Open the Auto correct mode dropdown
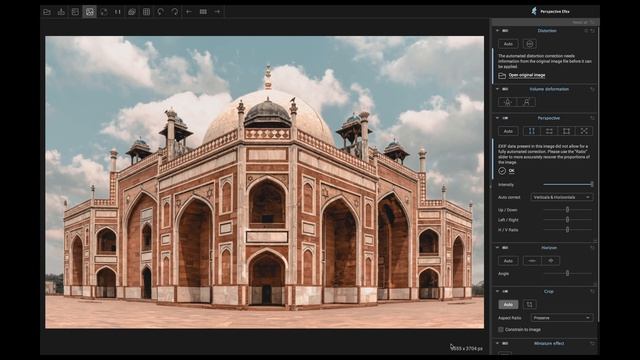This screenshot has height=360, width=640. [x=562, y=197]
